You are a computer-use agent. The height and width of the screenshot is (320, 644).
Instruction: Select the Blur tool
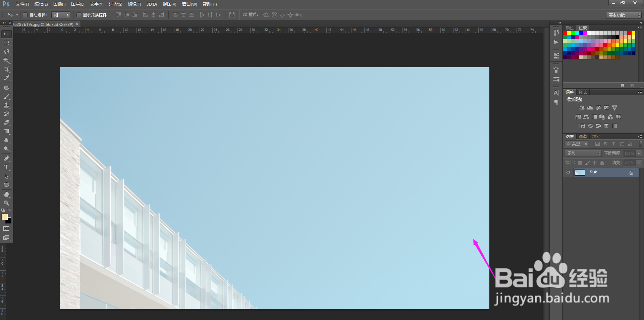[x=6, y=140]
